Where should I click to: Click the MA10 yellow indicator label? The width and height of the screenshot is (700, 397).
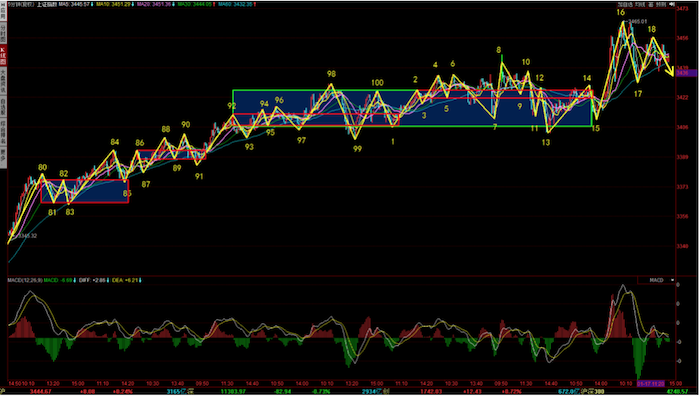pyautogui.click(x=115, y=4)
